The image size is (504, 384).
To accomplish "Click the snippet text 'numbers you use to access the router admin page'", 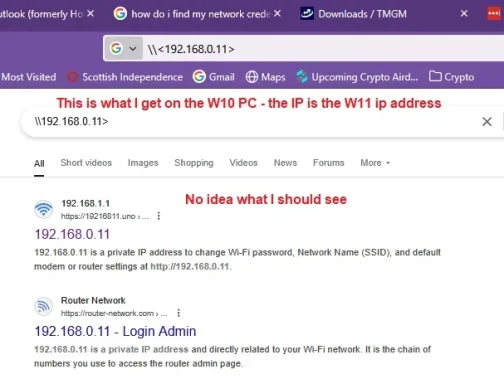I will pyautogui.click(x=138, y=363).
